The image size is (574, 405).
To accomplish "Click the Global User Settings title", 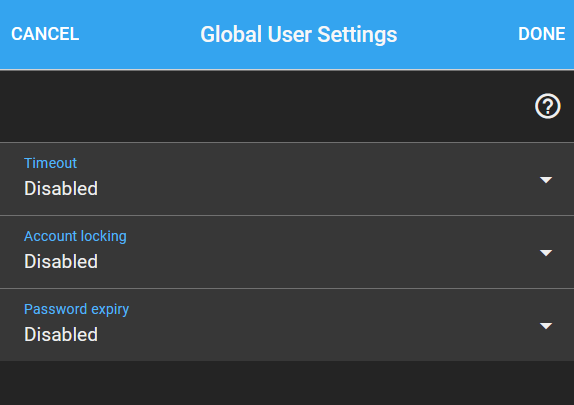I will [299, 34].
